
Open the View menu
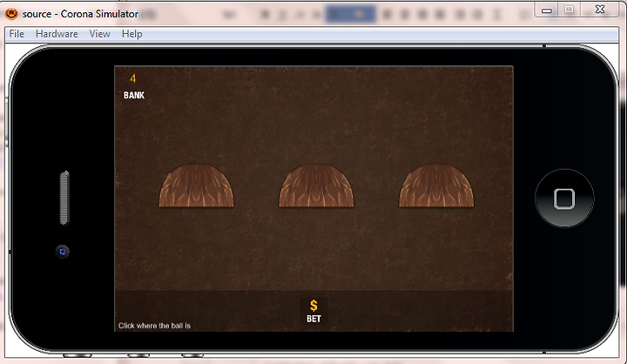coord(99,34)
